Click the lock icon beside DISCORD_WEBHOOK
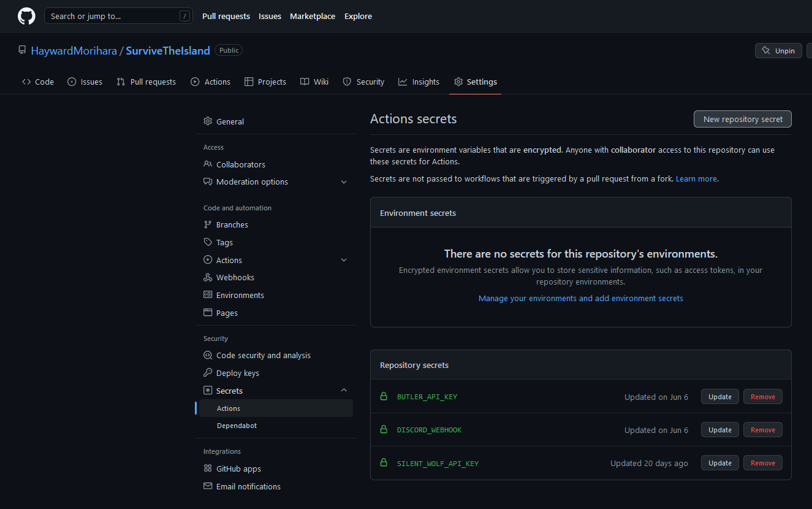Viewport: 812px width, 509px height. click(384, 429)
